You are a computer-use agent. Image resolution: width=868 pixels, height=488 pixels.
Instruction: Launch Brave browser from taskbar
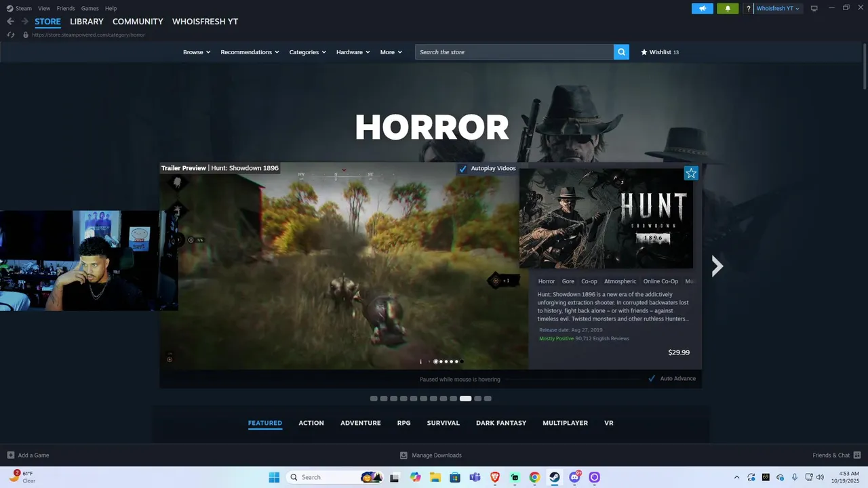coord(494,477)
